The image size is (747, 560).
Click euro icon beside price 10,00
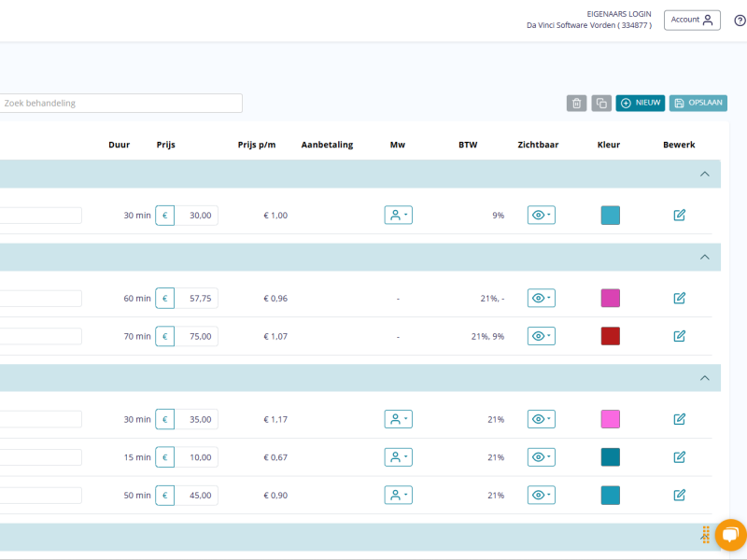(165, 457)
